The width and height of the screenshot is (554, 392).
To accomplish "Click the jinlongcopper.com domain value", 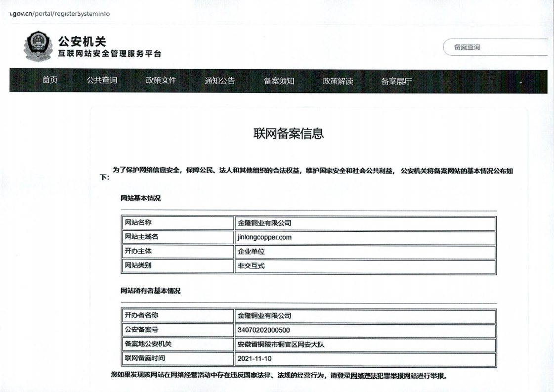I will point(264,237).
